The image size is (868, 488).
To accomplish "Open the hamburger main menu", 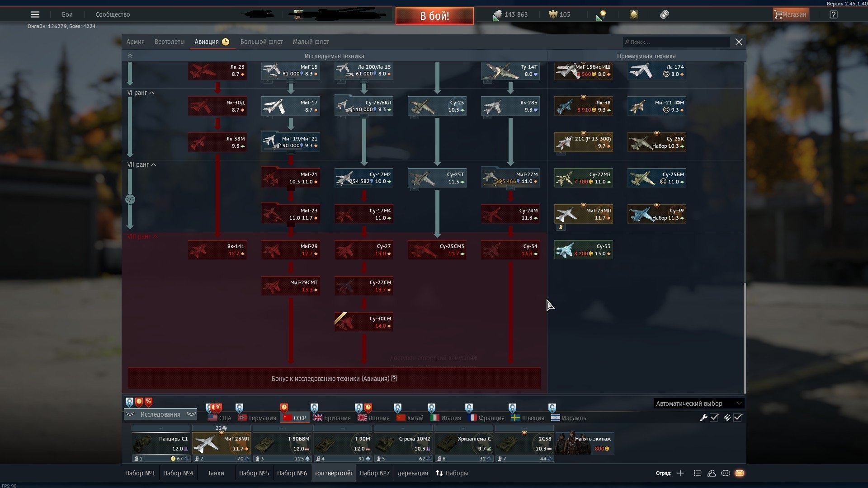I will coord(35,14).
